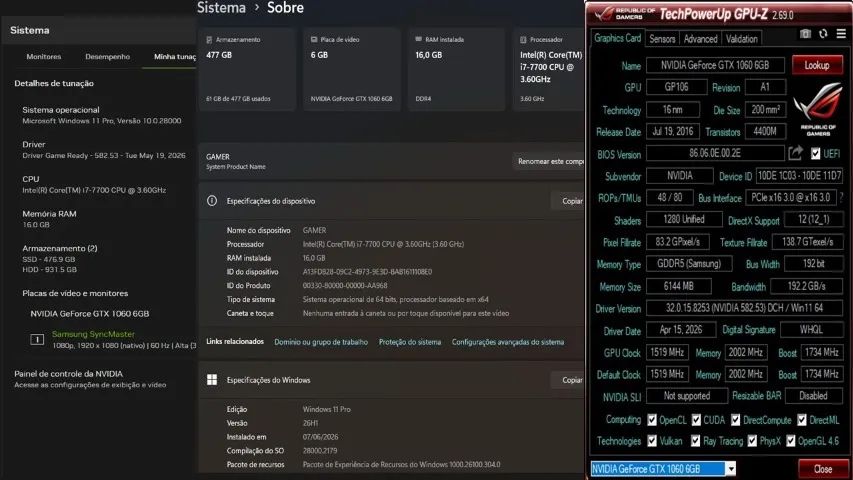The image size is (853, 480).
Task: Open Configurações avançadas do sistema link
Action: [x=508, y=342]
